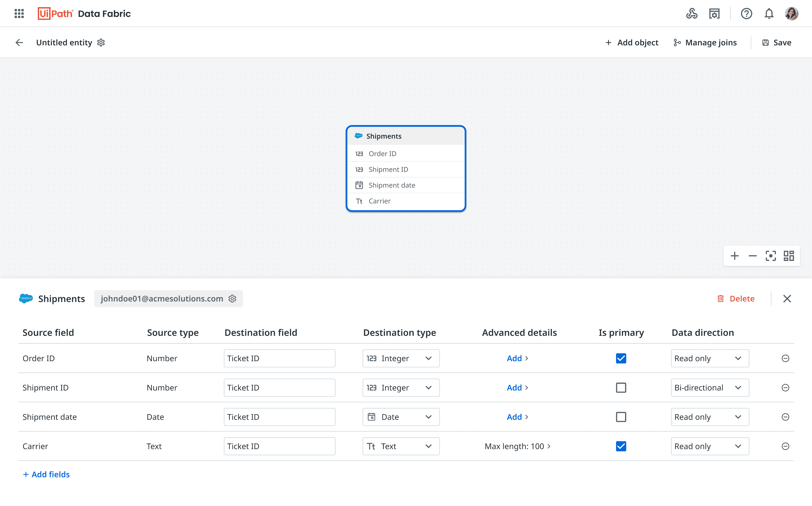Expand Max length: 100 advanced details
Image resolution: width=812 pixels, height=506 pixels.
coord(517,446)
